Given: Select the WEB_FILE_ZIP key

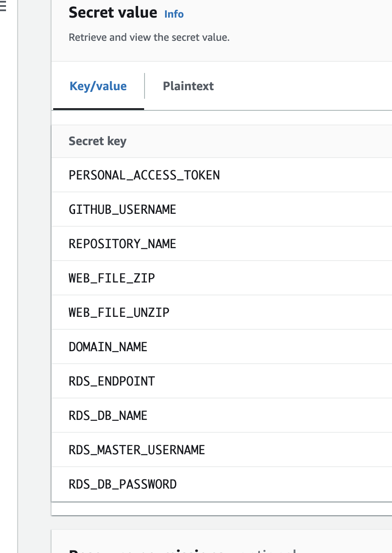Looking at the screenshot, I should 112,278.
